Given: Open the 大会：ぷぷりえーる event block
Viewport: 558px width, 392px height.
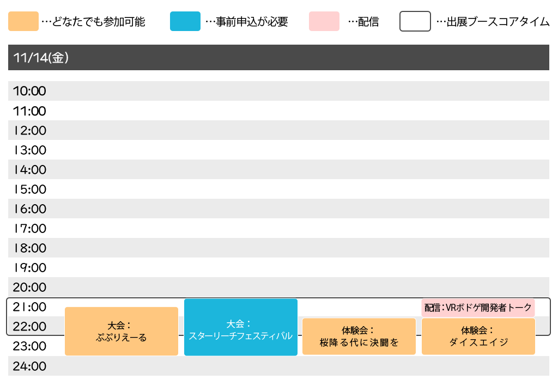Looking at the screenshot, I should [x=122, y=331].
